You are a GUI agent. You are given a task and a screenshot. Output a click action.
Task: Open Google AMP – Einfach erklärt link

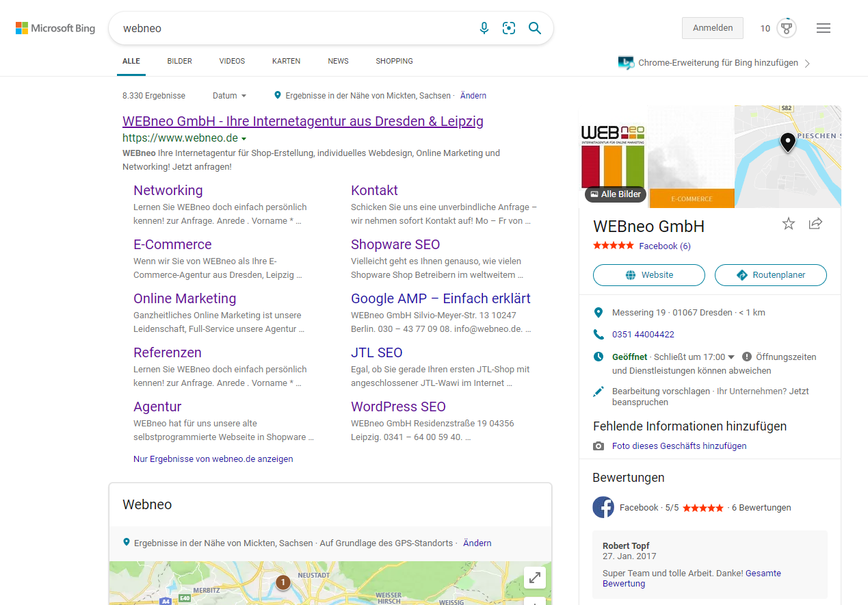[x=440, y=298]
